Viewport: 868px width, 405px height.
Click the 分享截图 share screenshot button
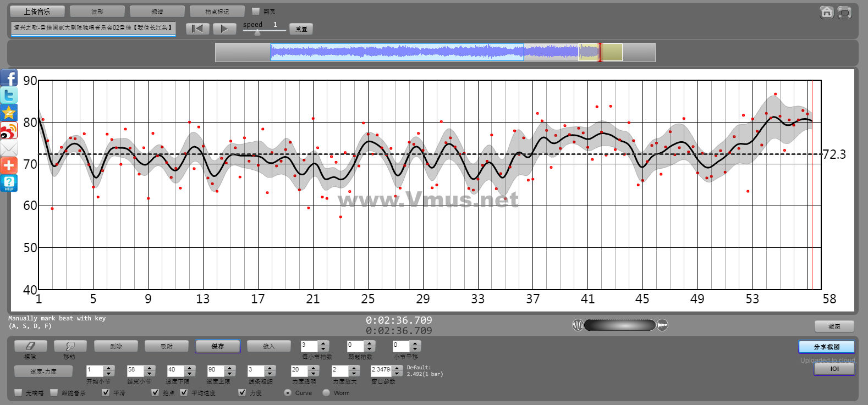(826, 347)
